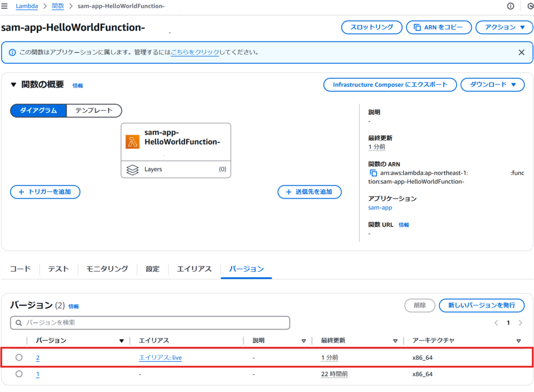Select radio button for version 1
The height and width of the screenshot is (392, 534).
[x=19, y=374]
